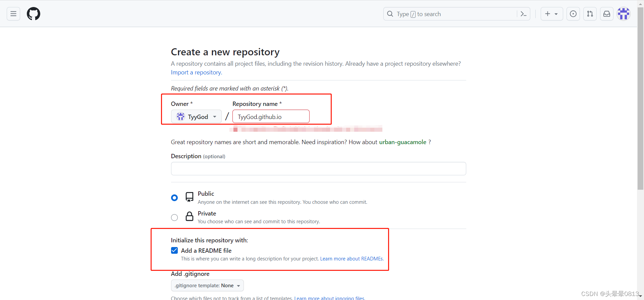Click the Description input field
Viewport: 644px width, 300px height.
tap(318, 169)
